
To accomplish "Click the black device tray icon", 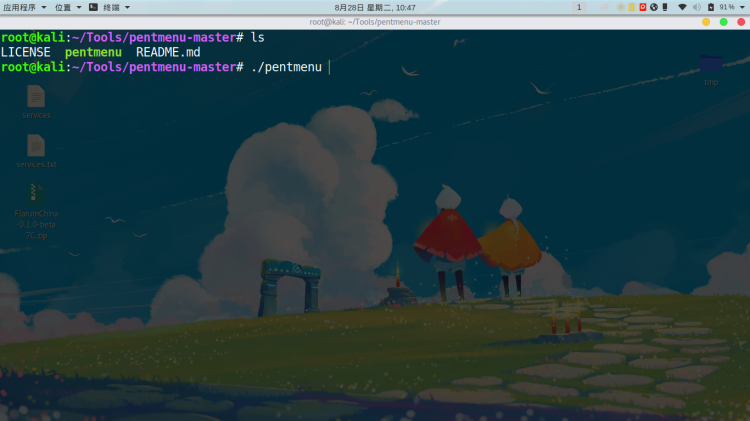I will tap(665, 7).
